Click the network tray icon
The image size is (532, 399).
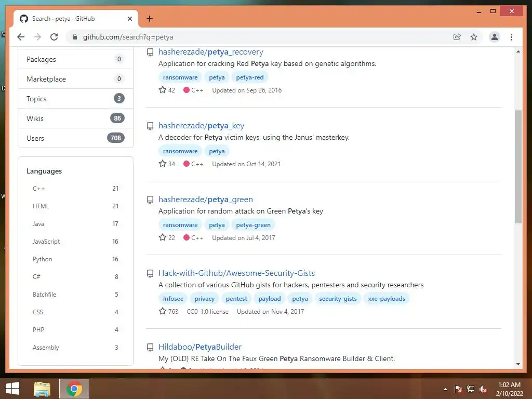point(471,389)
